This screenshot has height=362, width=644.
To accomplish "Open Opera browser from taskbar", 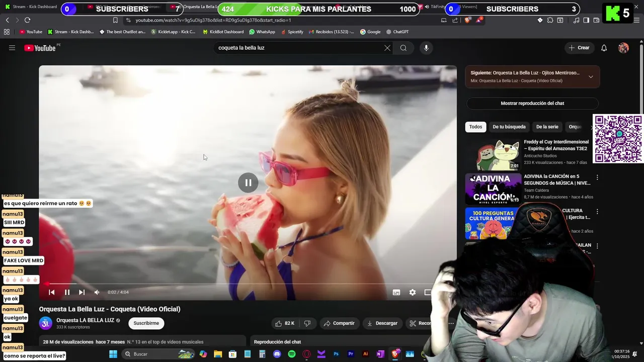I will tap(306, 354).
